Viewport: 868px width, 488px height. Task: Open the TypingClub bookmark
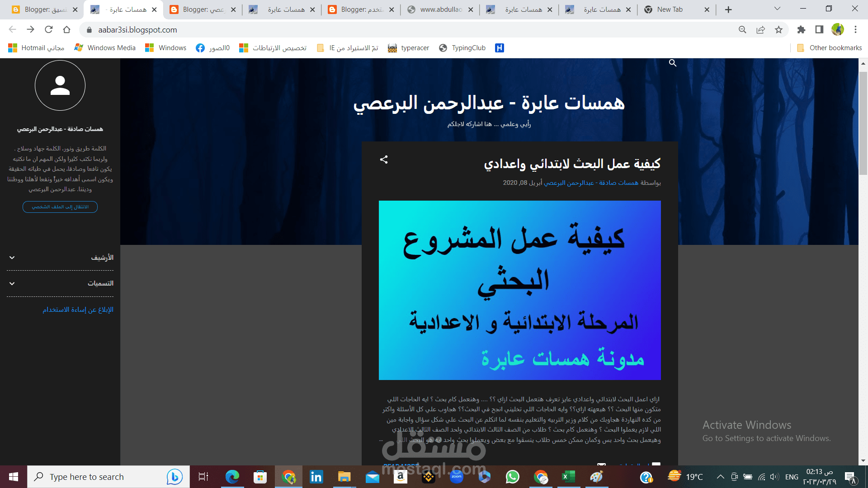(462, 48)
